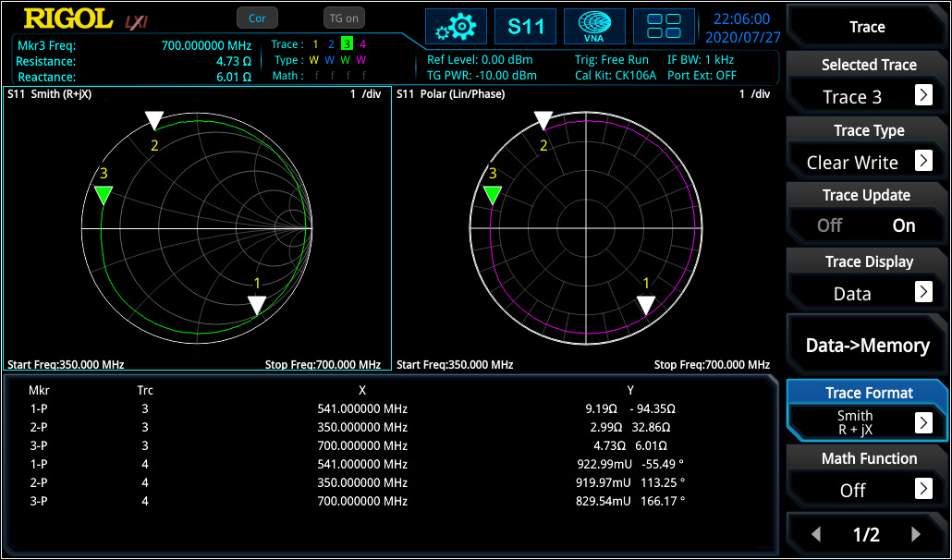Click green marker 3 on Smith chart
The height and width of the screenshot is (560, 952).
click(x=104, y=195)
